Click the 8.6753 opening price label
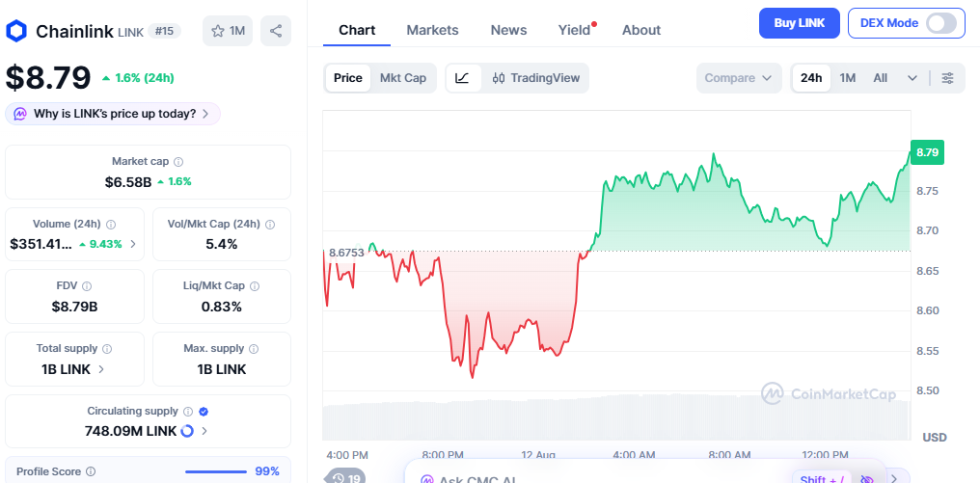Viewport: 980px width, 483px height. click(346, 253)
